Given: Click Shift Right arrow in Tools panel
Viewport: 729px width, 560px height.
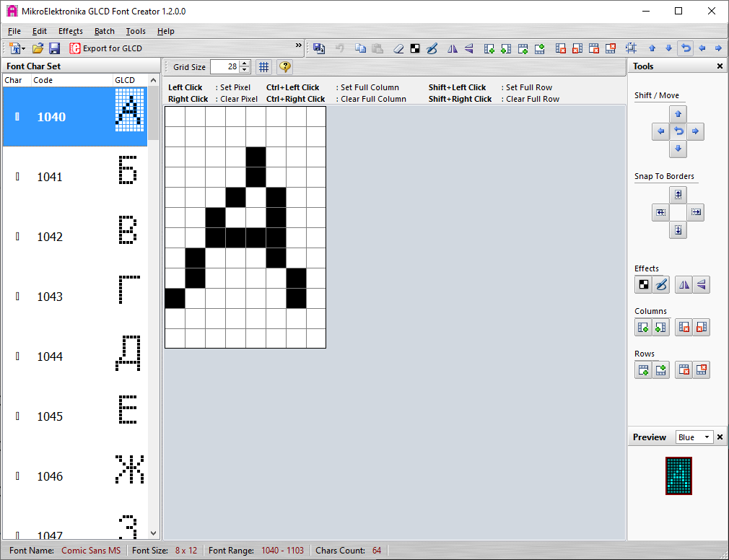Looking at the screenshot, I should coord(696,131).
